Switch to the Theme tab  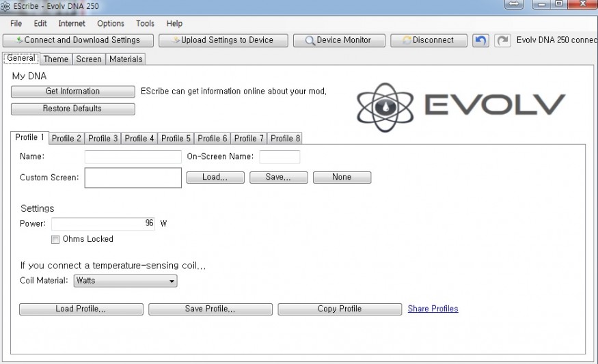click(x=55, y=59)
